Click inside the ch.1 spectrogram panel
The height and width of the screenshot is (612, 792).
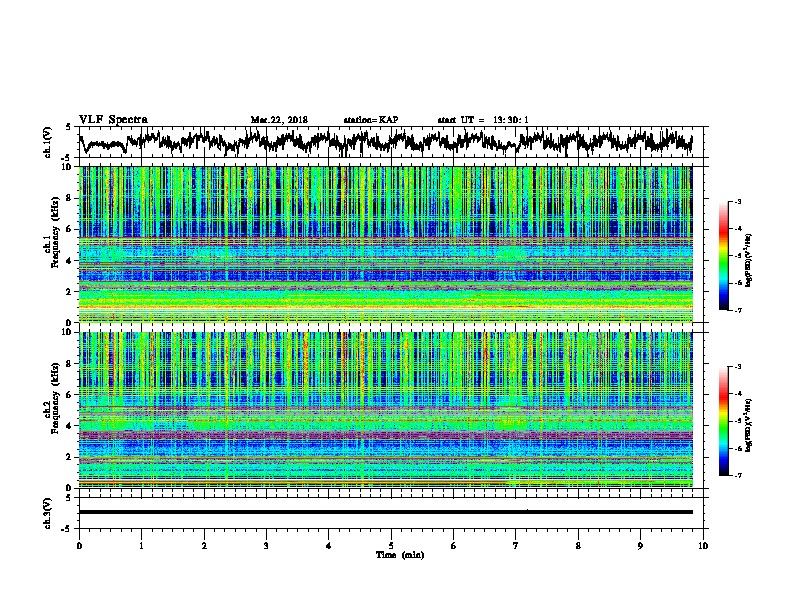[x=385, y=244]
